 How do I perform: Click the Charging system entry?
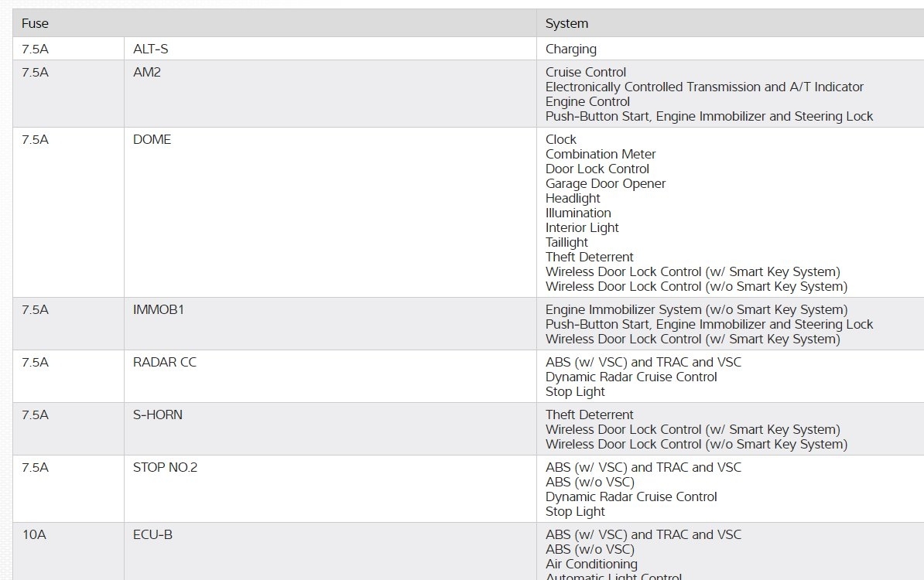tap(570, 49)
